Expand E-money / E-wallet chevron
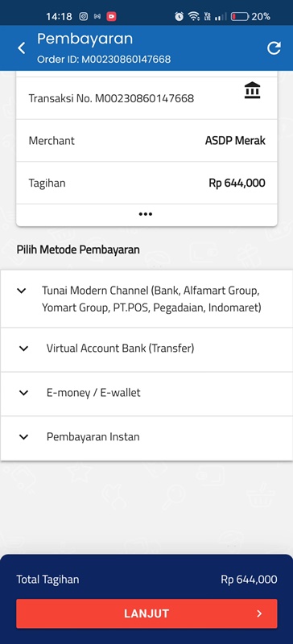Image resolution: width=293 pixels, height=644 pixels. (24, 393)
